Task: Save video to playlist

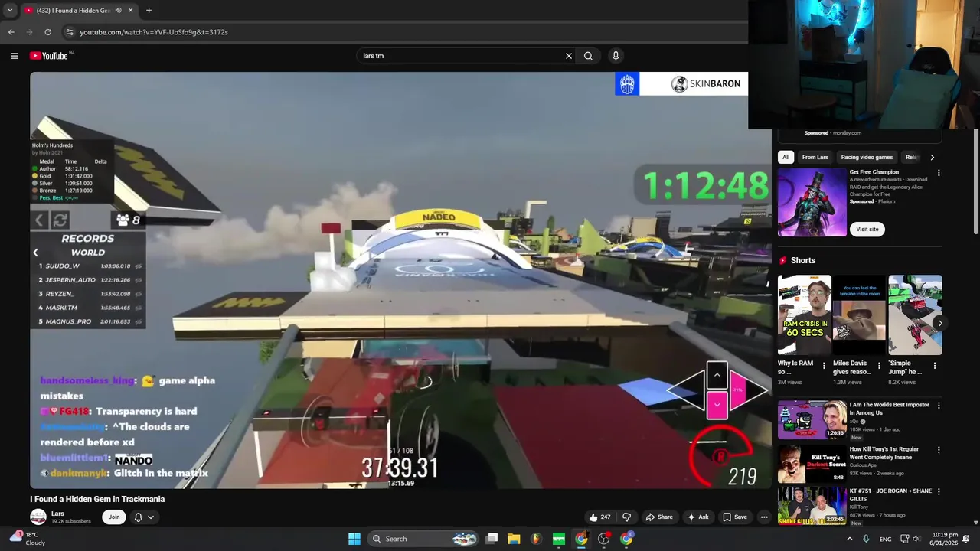Action: (x=735, y=517)
